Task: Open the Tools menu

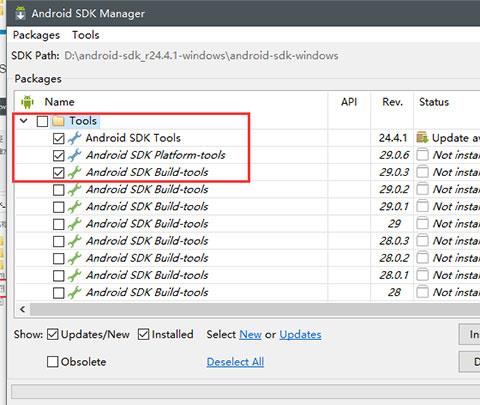Action: (x=86, y=35)
